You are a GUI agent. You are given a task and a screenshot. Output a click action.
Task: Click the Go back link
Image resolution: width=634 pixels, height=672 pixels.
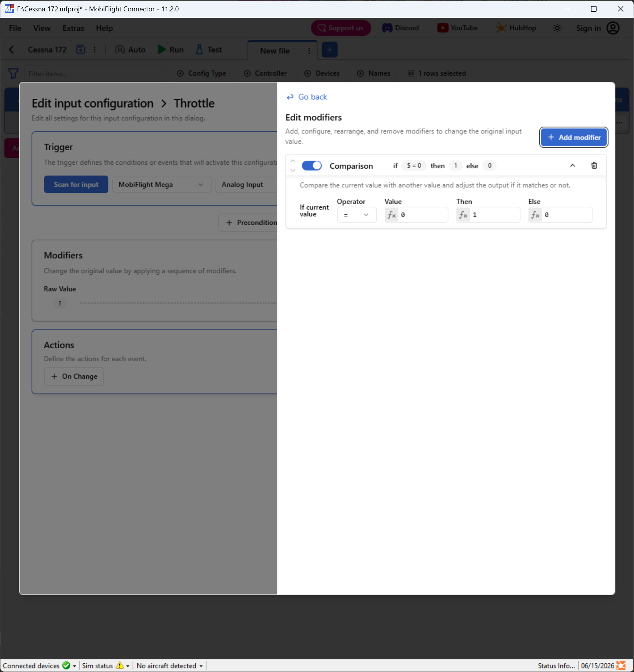point(307,97)
